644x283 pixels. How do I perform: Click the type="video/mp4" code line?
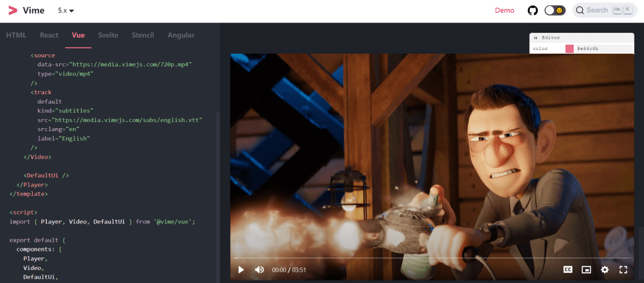click(x=66, y=74)
